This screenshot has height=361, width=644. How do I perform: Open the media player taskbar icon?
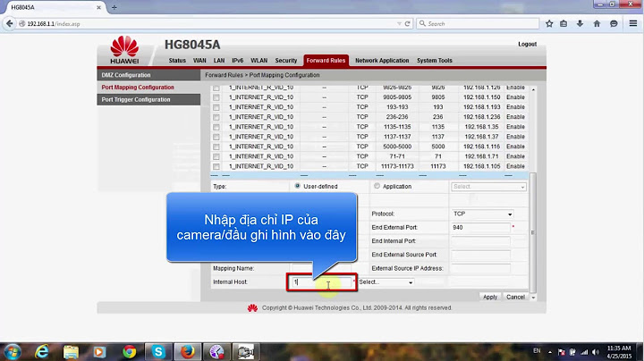(99, 352)
